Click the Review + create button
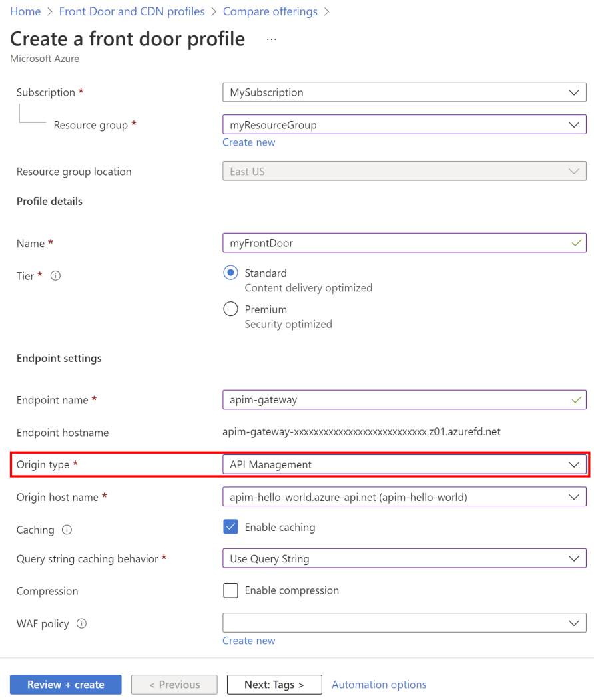Screen dimensions: 594x700 click(x=65, y=685)
